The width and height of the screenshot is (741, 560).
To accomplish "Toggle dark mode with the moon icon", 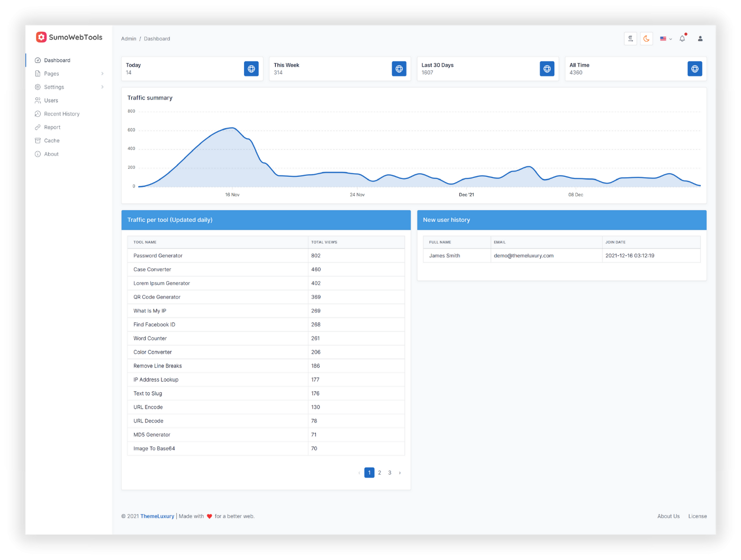I will click(x=646, y=39).
